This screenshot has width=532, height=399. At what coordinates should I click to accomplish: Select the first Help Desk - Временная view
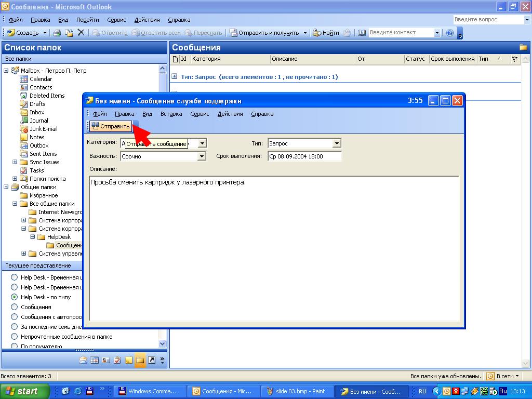tap(14, 277)
